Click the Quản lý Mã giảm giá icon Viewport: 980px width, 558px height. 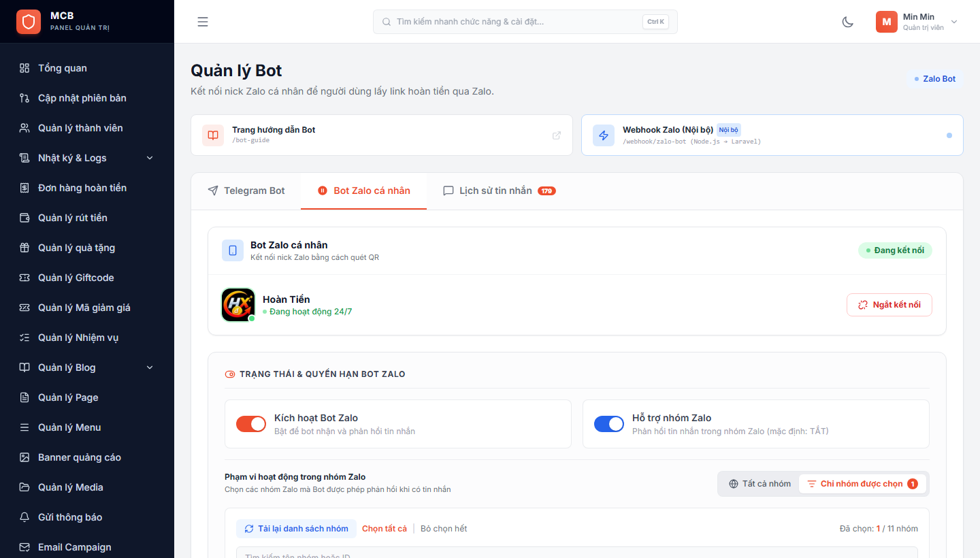tap(24, 308)
